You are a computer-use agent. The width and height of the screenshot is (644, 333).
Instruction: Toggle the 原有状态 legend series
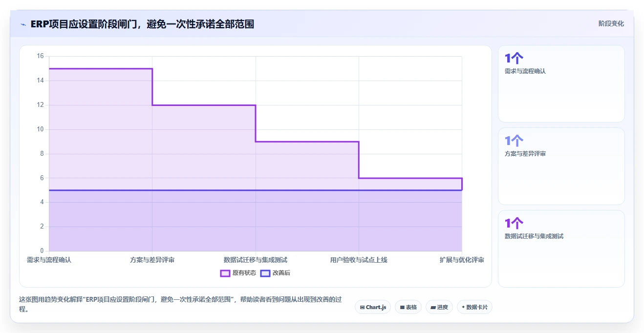coord(238,273)
